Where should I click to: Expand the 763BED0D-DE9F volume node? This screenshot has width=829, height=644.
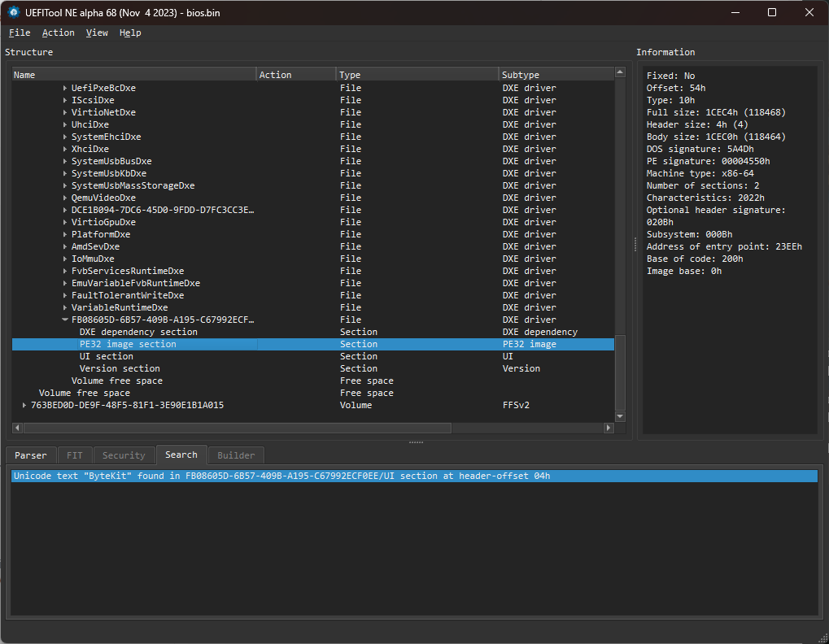point(24,405)
